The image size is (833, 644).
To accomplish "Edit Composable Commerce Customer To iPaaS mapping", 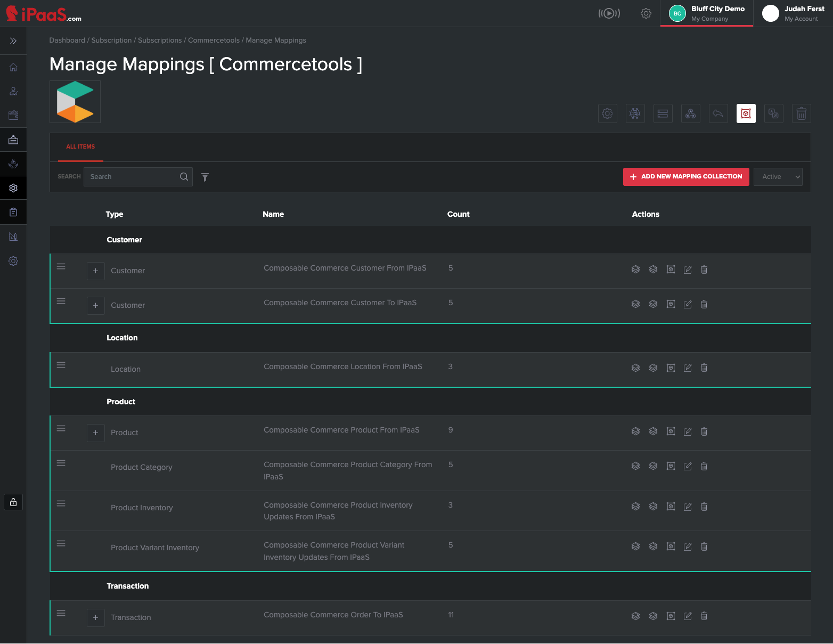I will point(688,304).
